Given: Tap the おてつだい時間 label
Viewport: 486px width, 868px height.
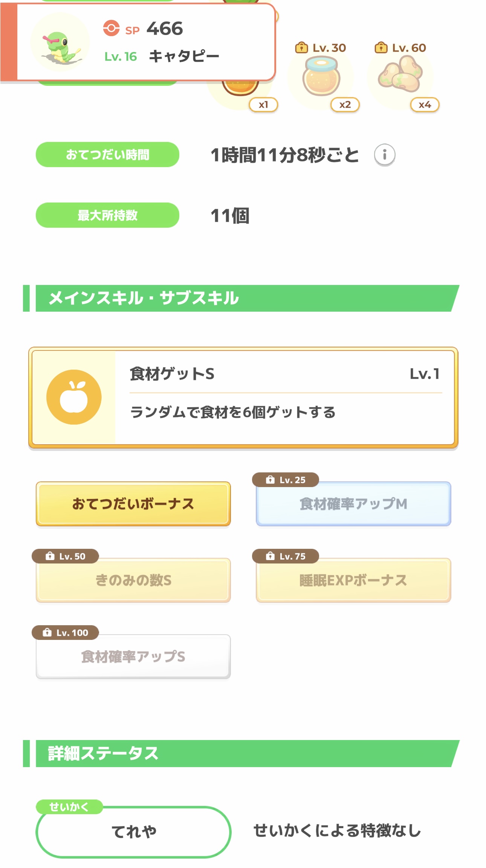Looking at the screenshot, I should tap(107, 155).
